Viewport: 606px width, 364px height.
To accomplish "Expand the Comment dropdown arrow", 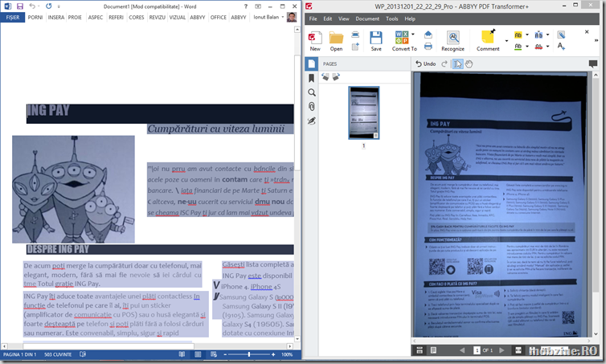I will coord(506,41).
